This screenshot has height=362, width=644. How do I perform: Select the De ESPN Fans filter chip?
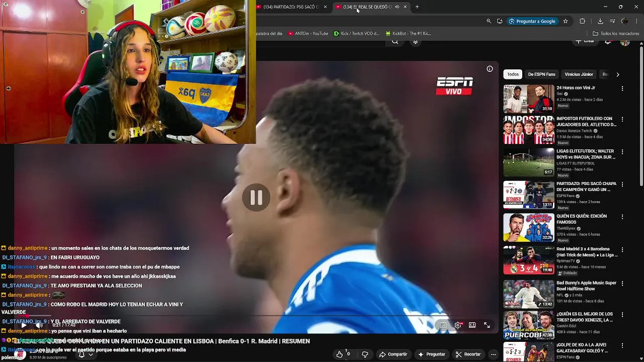(541, 74)
